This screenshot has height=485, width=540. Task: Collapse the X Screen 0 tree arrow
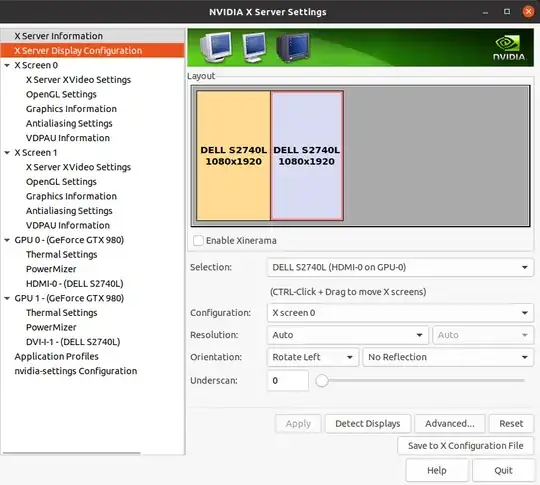(7, 65)
